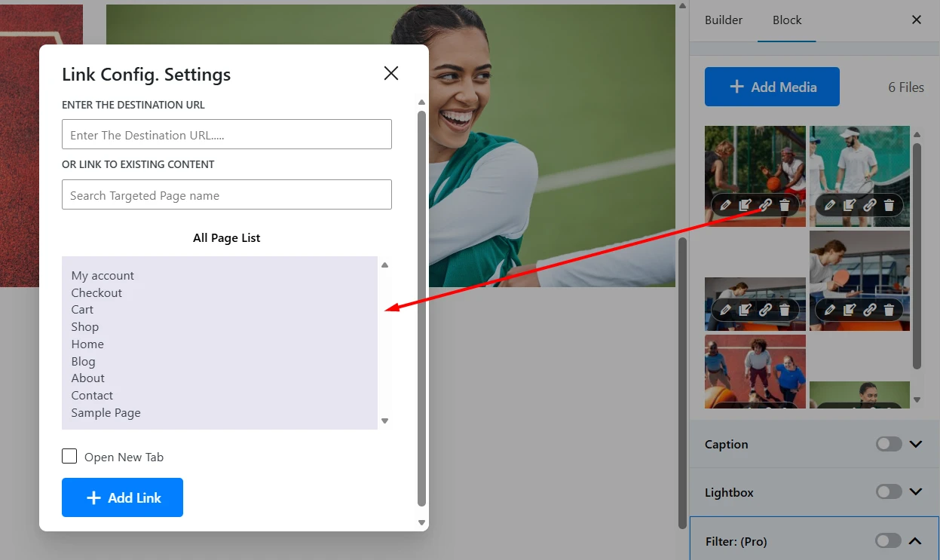940x560 pixels.
Task: Collapse the Filter (Pro) section
Action: pyautogui.click(x=915, y=540)
